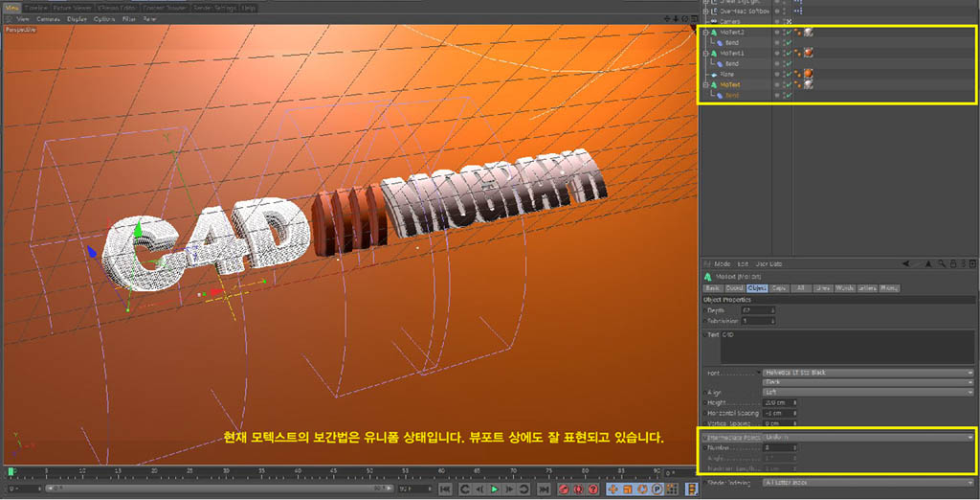This screenshot has width=980, height=500.
Task: Click the timeline preview range slider bar
Action: [x=217, y=489]
